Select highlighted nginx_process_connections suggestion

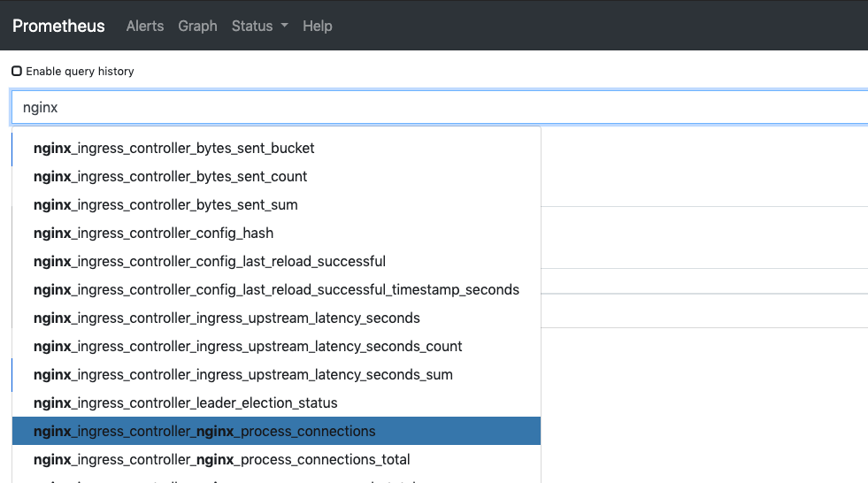tap(204, 431)
